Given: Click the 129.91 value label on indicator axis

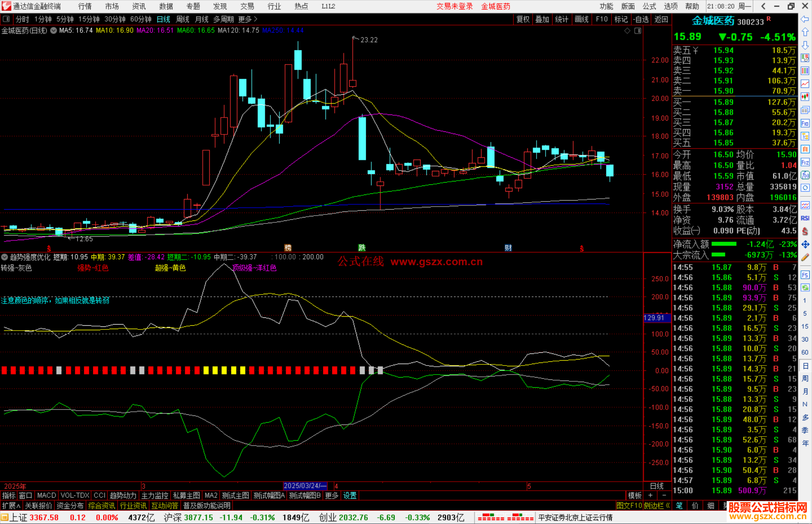Looking at the screenshot, I should point(656,318).
